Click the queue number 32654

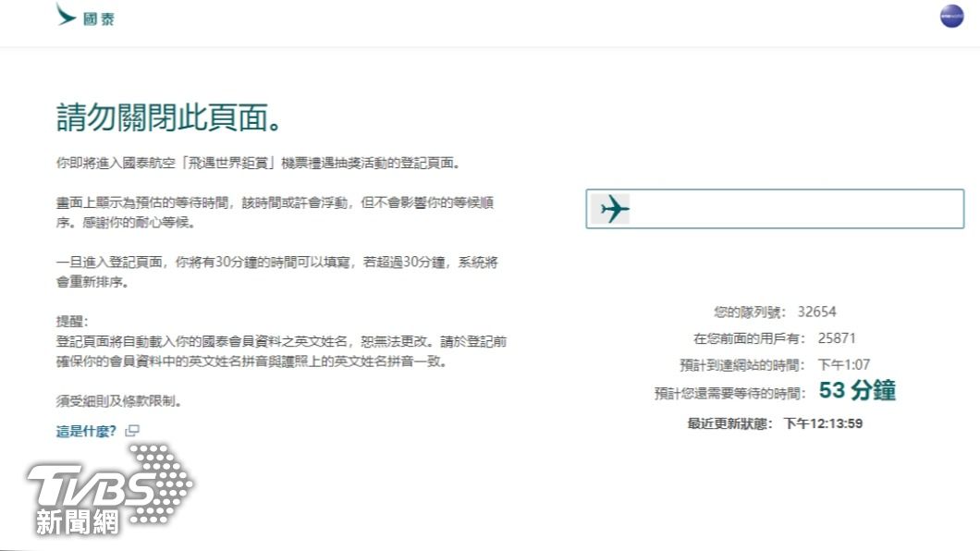(x=816, y=312)
